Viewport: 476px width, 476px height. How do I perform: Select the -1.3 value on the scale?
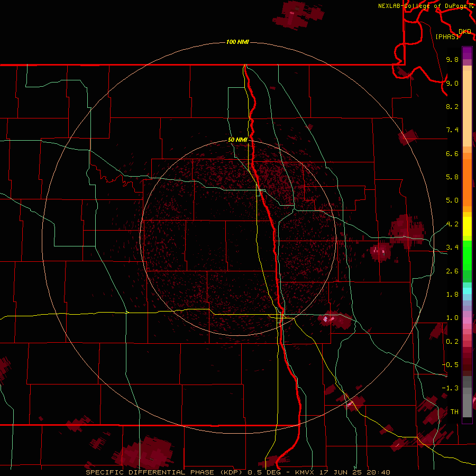450,388
